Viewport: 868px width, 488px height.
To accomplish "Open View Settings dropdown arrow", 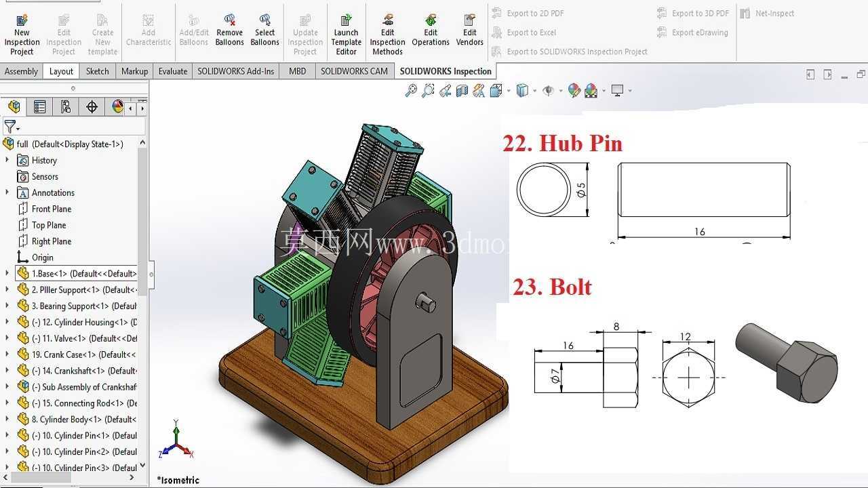I will 630,91.
